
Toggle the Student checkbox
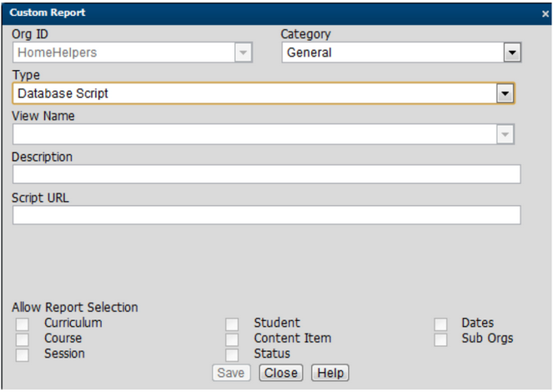tap(232, 324)
